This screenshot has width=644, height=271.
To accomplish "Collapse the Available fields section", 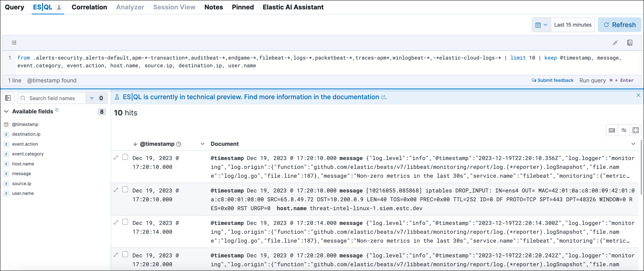I will [6, 111].
